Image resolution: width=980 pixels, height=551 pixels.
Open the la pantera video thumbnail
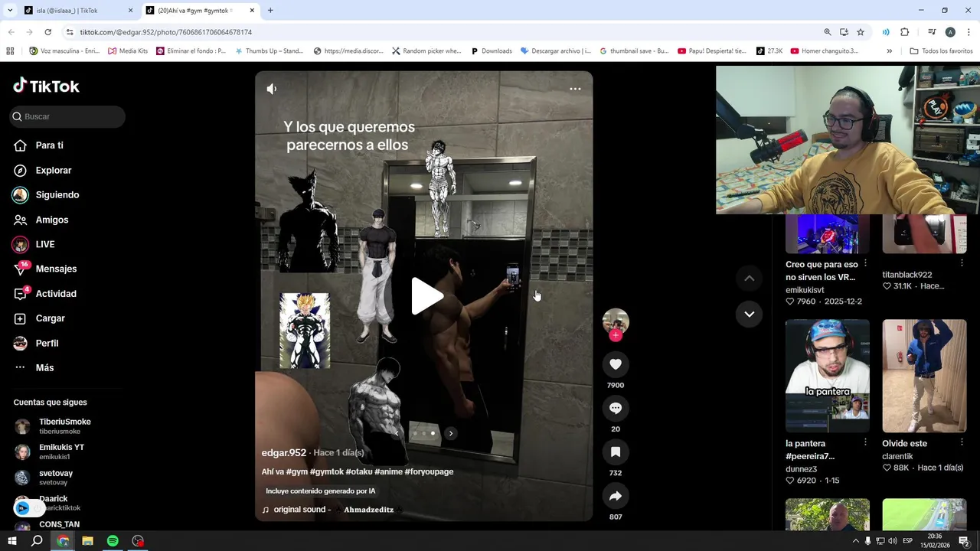[x=828, y=376]
